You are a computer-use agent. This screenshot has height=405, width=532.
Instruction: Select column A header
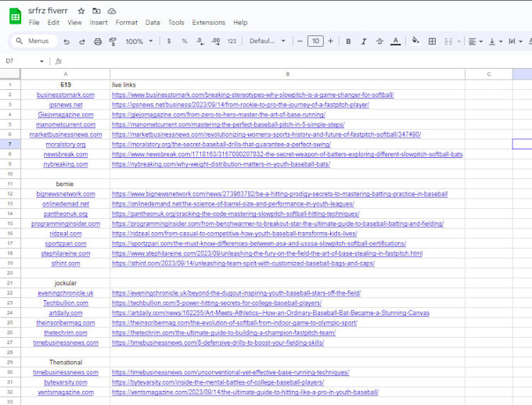click(x=66, y=74)
